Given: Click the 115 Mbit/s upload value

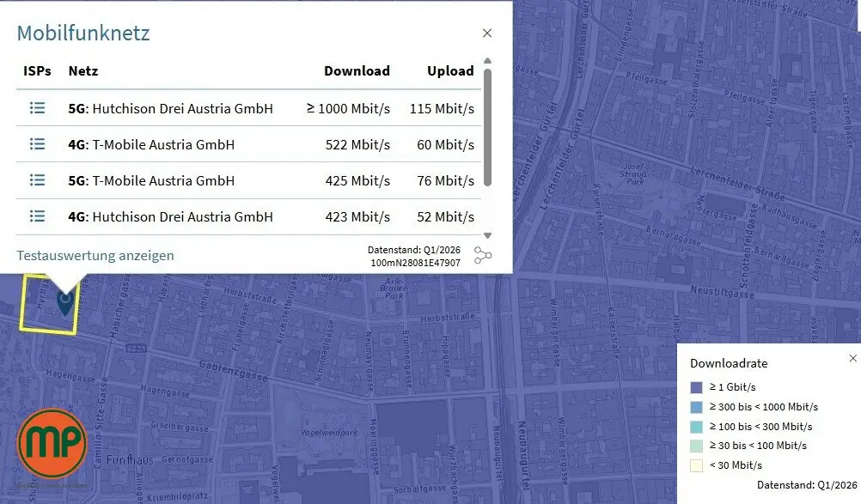Looking at the screenshot, I should point(442,108).
